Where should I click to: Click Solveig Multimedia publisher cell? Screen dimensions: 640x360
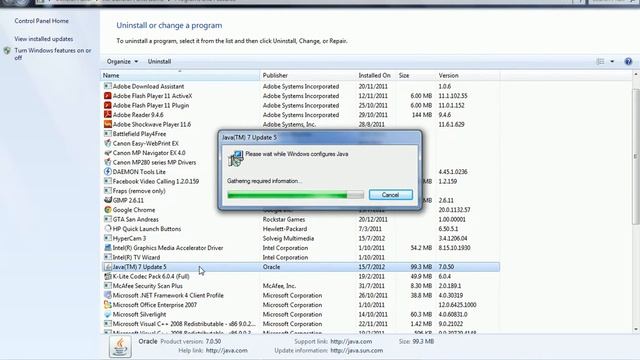point(288,238)
